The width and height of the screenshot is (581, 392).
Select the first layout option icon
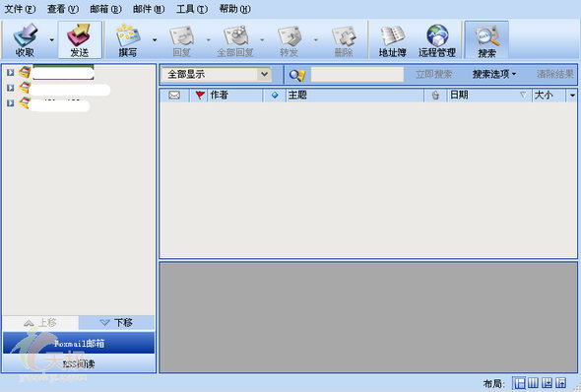tap(520, 383)
